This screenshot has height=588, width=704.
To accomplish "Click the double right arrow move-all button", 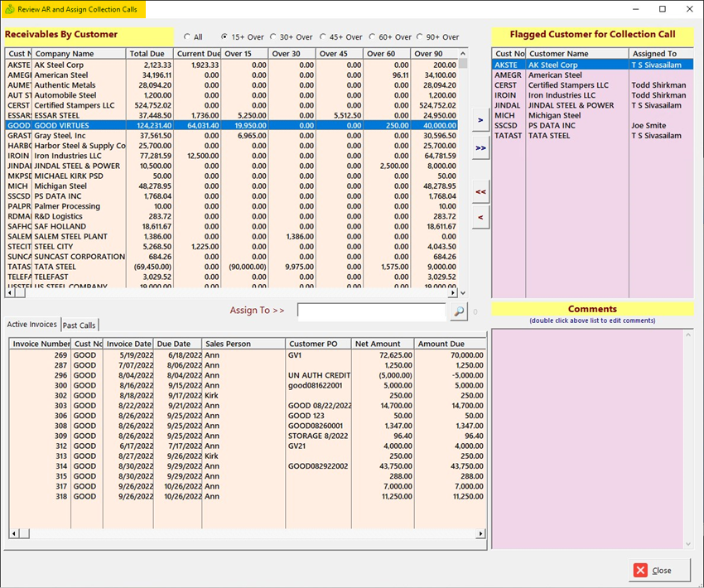I will tap(480, 148).
